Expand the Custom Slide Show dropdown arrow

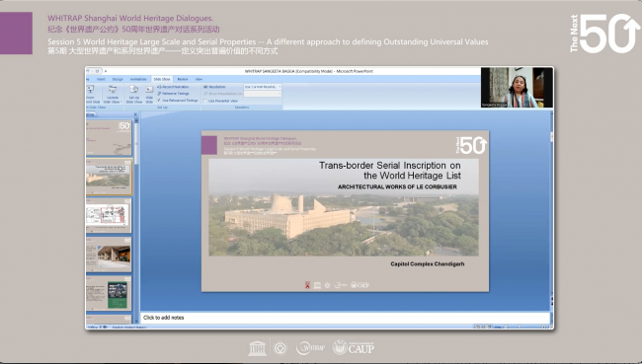121,102
